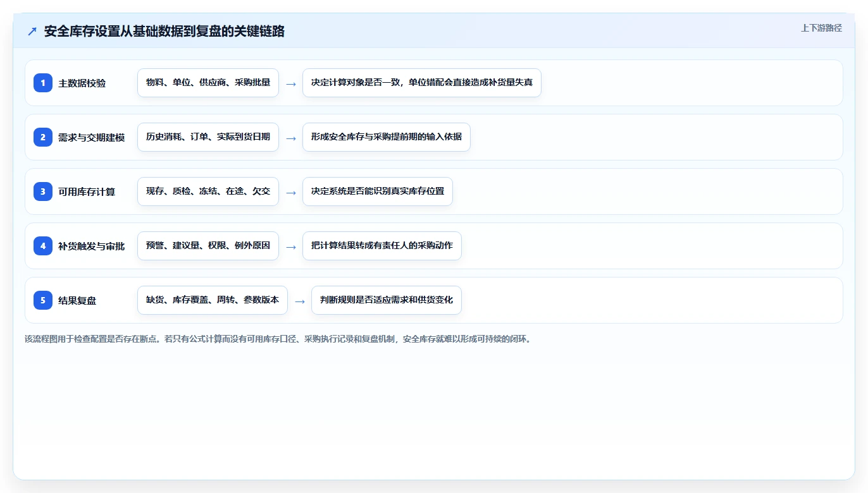The height and width of the screenshot is (493, 868).
Task: Click the step 2 number badge
Action: click(43, 137)
